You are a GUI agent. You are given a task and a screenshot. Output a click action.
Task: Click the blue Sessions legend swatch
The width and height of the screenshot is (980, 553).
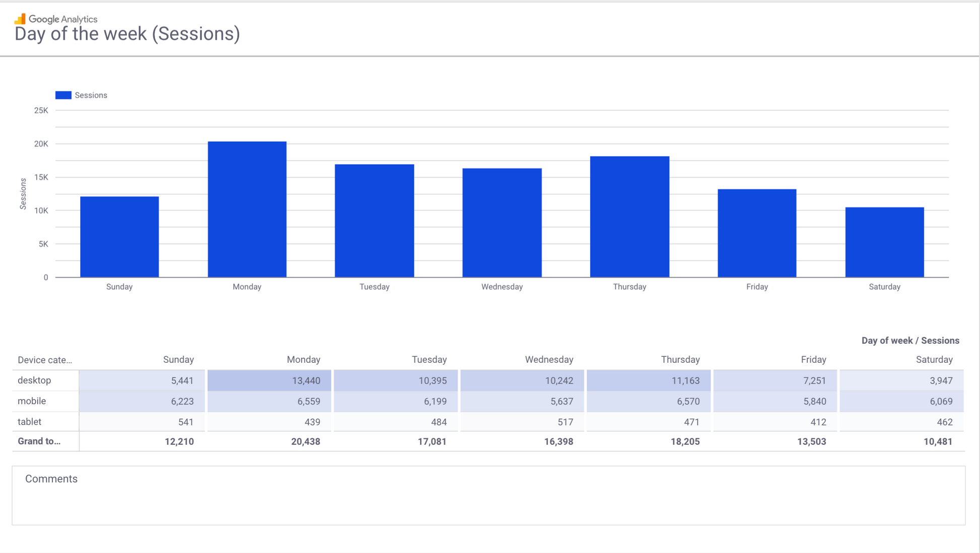click(63, 95)
